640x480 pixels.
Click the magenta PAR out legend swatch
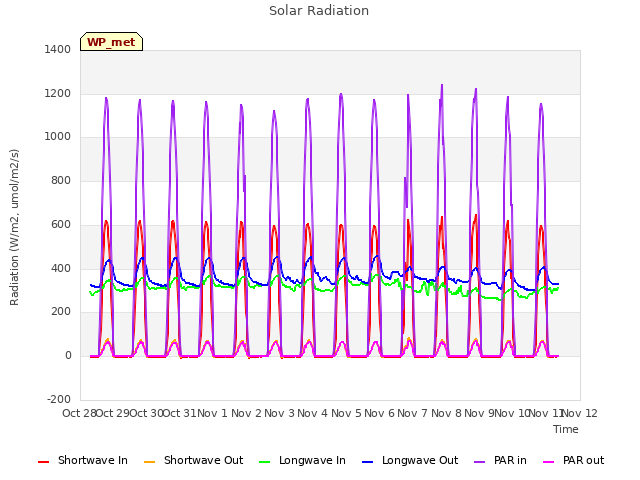coord(549,462)
